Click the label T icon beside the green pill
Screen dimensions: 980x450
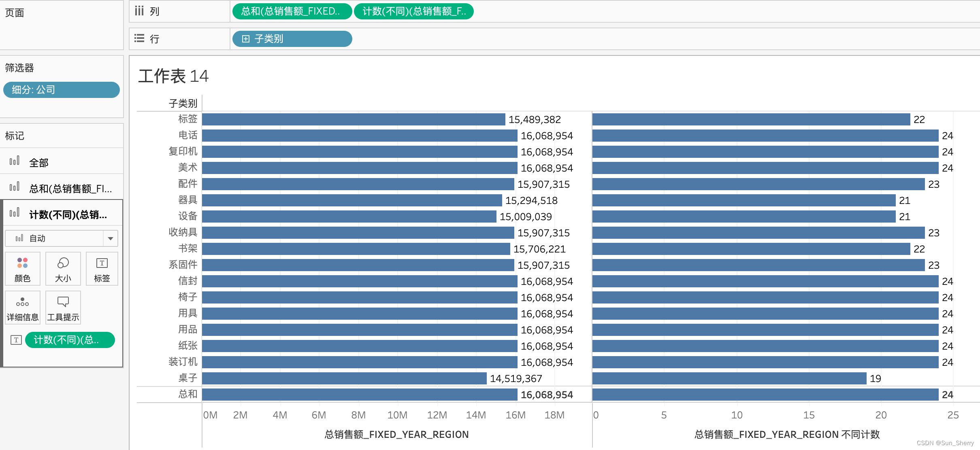[16, 340]
